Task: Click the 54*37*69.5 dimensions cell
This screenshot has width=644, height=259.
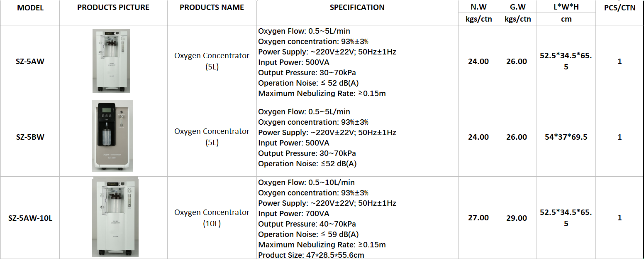Action: [x=566, y=137]
